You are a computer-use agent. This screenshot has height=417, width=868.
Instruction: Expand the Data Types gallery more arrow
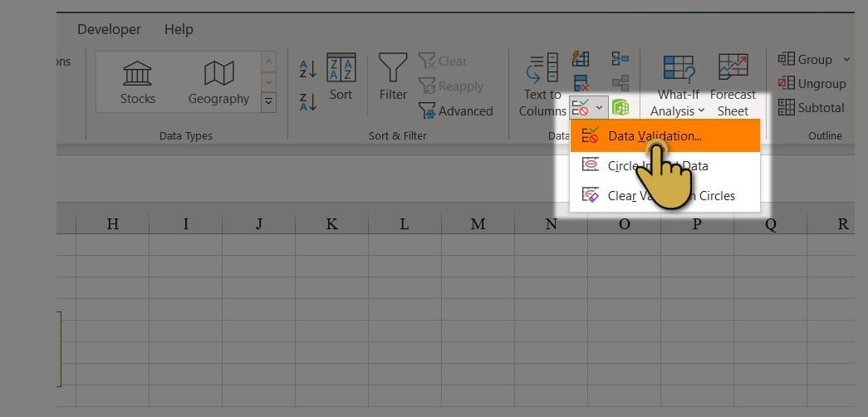(268, 102)
